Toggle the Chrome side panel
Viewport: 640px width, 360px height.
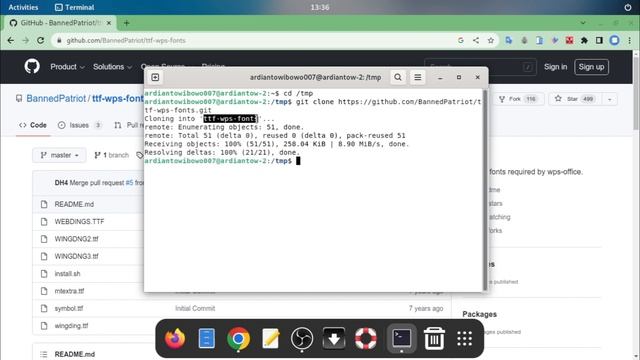(599, 40)
